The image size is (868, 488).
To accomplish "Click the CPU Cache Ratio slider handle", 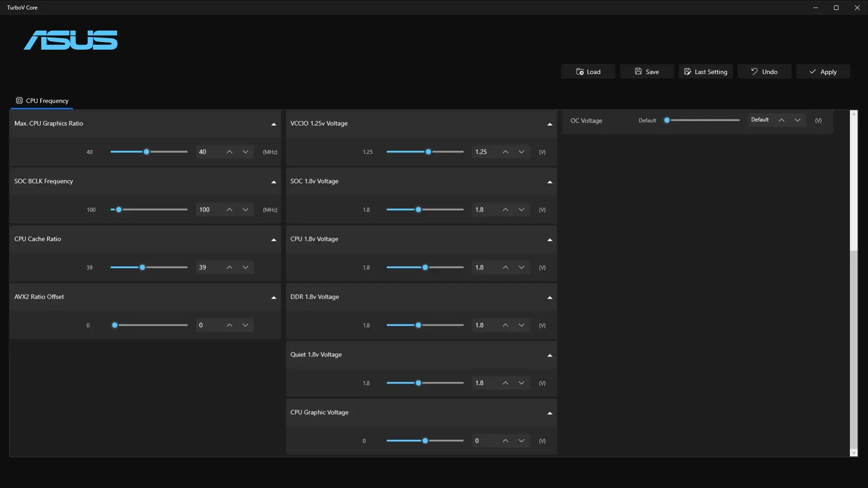I will pyautogui.click(x=142, y=267).
